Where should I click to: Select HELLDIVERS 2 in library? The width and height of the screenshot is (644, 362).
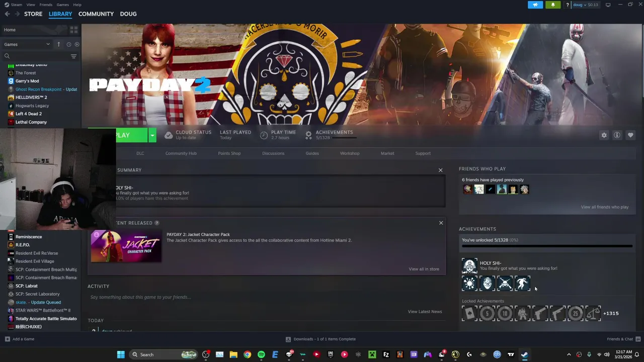click(31, 98)
